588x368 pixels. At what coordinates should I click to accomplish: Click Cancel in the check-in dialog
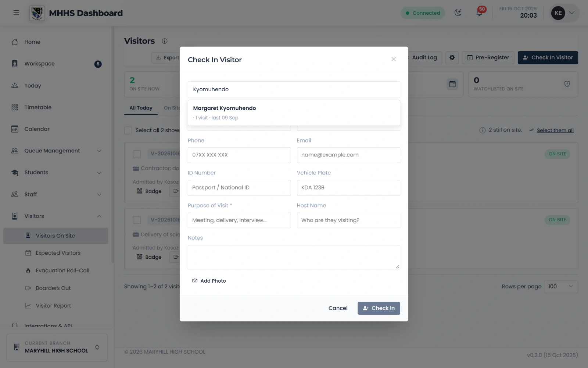point(338,308)
